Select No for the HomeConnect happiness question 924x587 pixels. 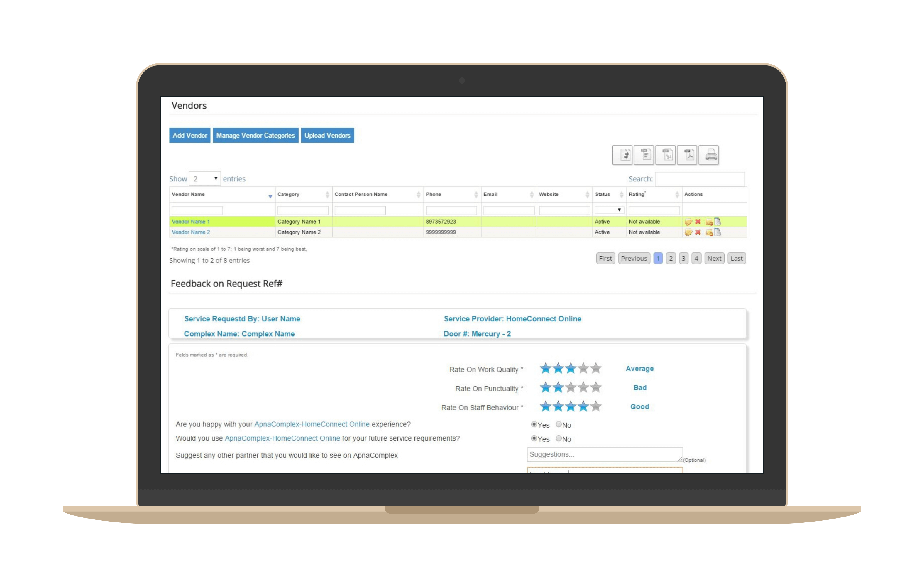pos(558,424)
